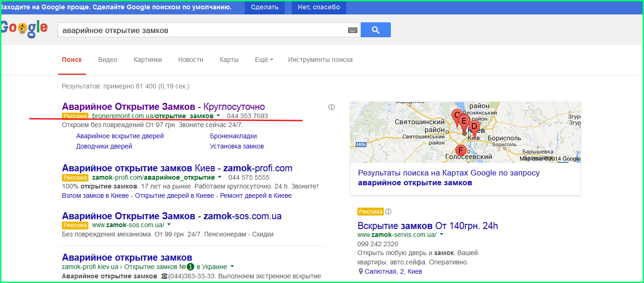Click the blue magnifier search button

(x=376, y=30)
